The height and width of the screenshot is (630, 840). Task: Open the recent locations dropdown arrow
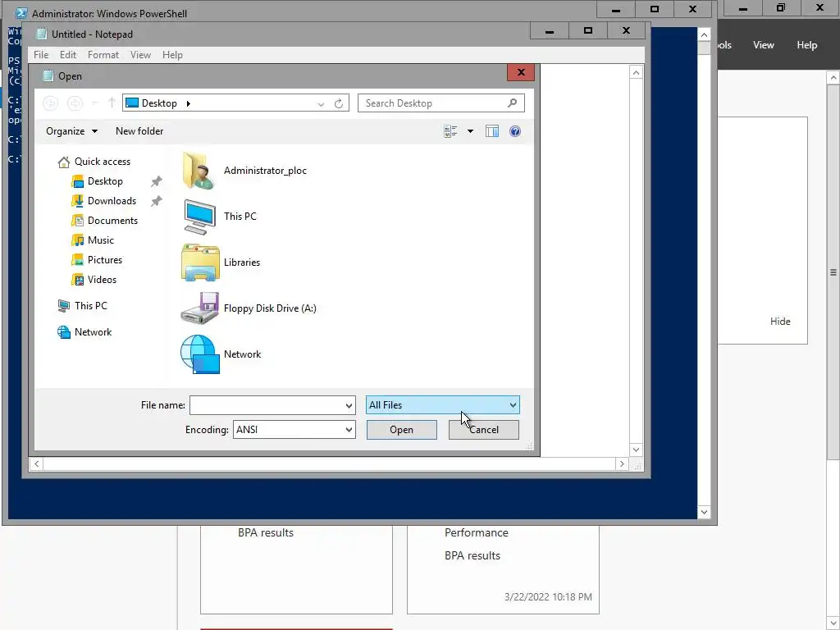94,103
